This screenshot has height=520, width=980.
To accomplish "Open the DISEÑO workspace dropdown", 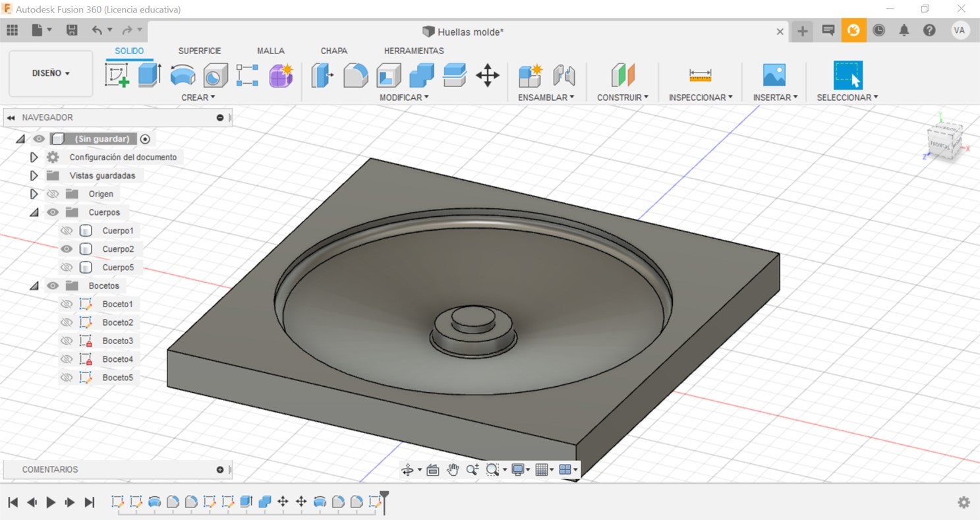I will coord(51,73).
